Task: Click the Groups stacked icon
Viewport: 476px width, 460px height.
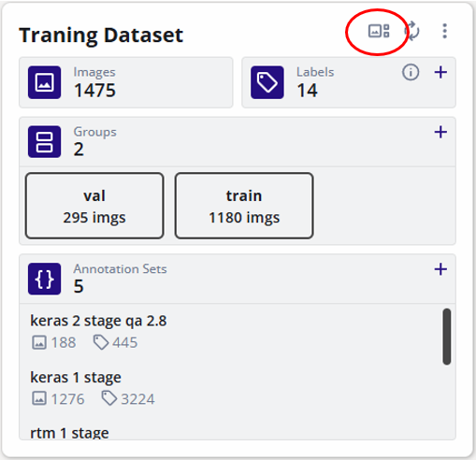Action: pyautogui.click(x=44, y=142)
